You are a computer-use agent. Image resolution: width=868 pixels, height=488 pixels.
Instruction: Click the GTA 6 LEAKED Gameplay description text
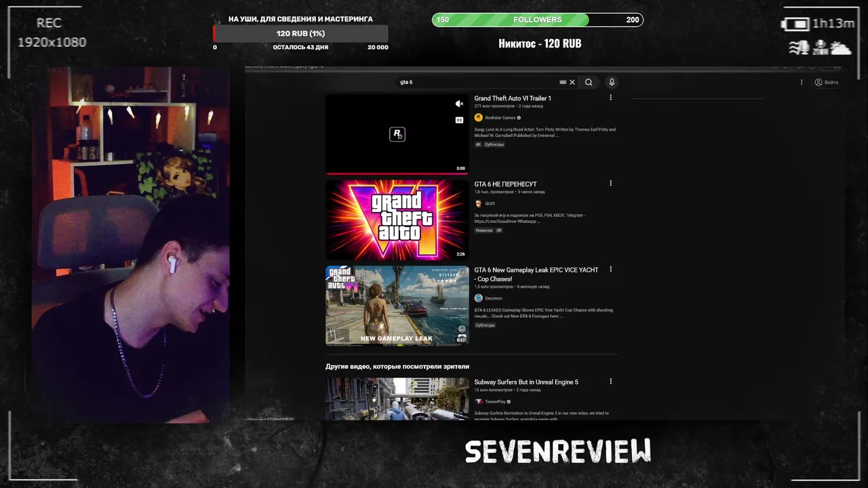(x=543, y=313)
